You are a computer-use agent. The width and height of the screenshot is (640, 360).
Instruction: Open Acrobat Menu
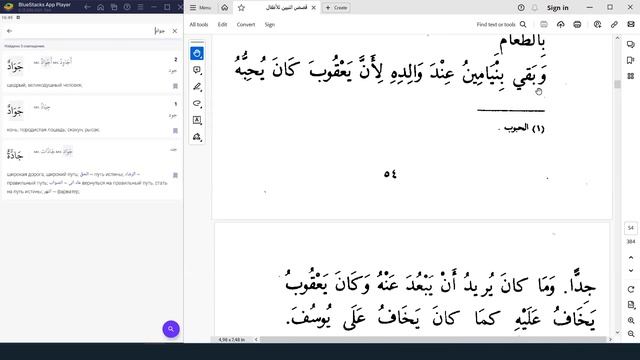click(x=200, y=8)
